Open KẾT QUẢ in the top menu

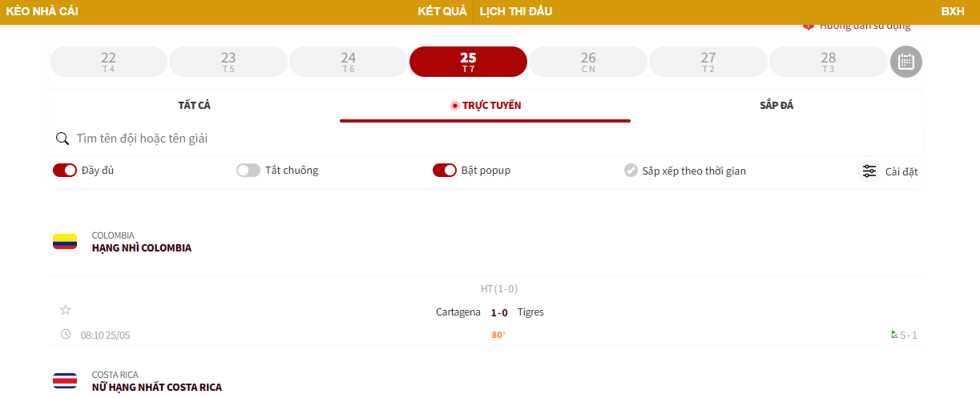click(x=442, y=11)
